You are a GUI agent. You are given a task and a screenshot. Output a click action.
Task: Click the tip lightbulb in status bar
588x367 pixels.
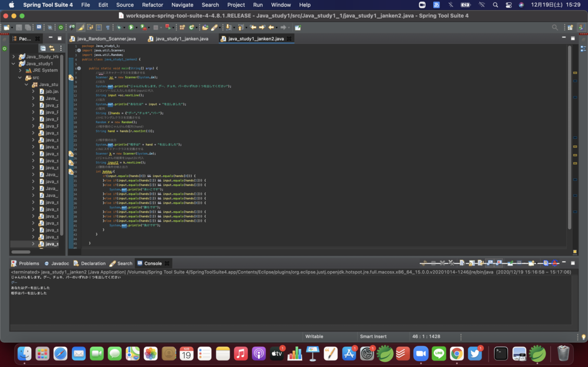[583, 337]
